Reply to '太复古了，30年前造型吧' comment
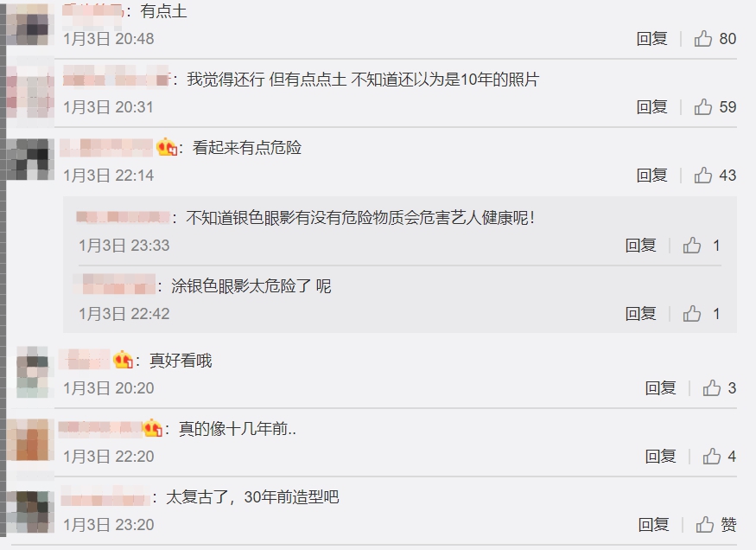 point(654,524)
